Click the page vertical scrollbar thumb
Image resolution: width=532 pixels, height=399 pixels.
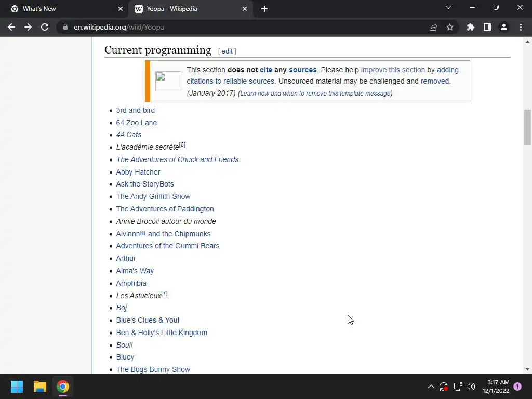point(527,127)
